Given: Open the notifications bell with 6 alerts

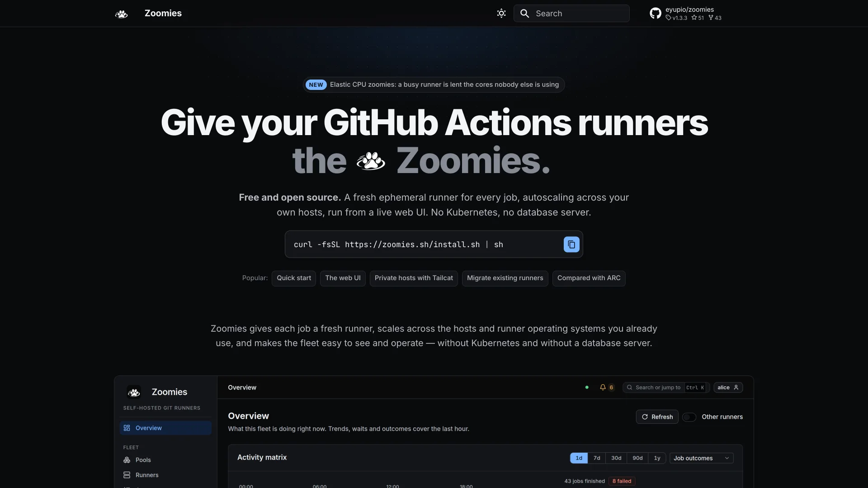Looking at the screenshot, I should [x=607, y=387].
